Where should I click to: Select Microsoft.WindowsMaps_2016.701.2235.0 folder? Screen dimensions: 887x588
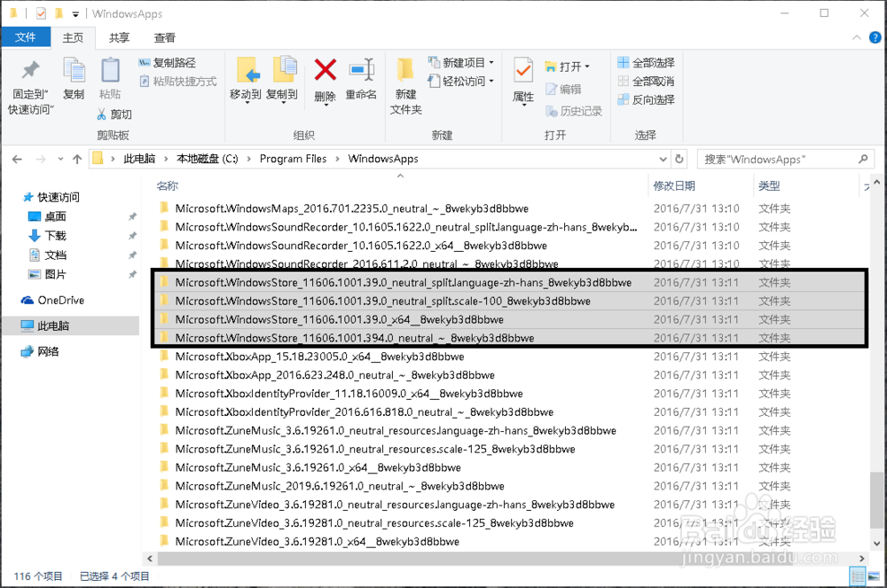[351, 208]
